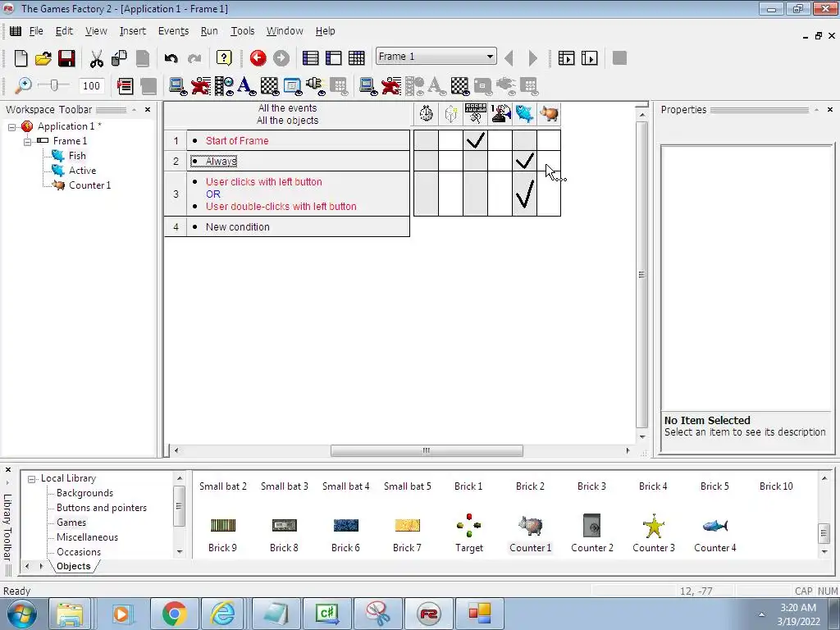This screenshot has height=630, width=840.
Task: Select Counter 1 in workspace tree
Action: point(89,185)
